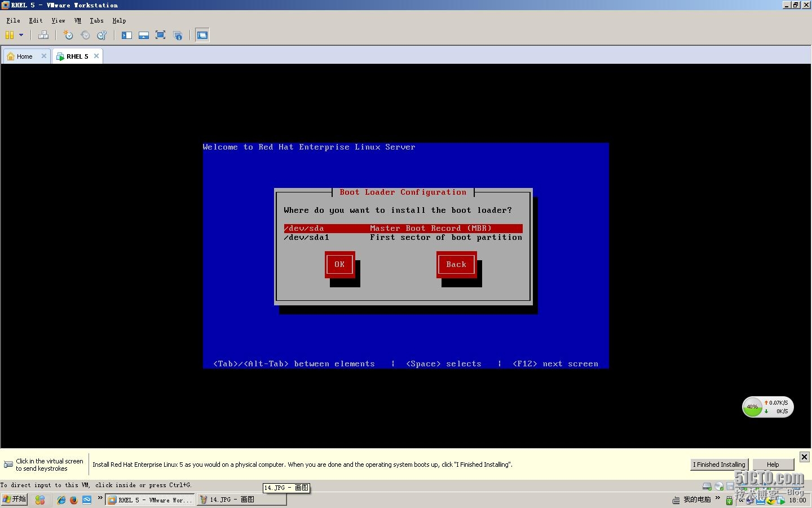Click the Quick Switch mode icon

144,35
